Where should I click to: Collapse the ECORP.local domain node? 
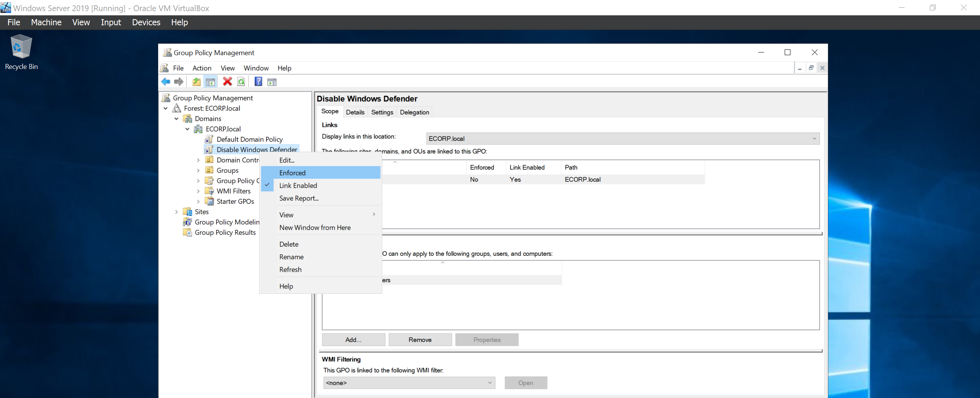click(x=187, y=129)
